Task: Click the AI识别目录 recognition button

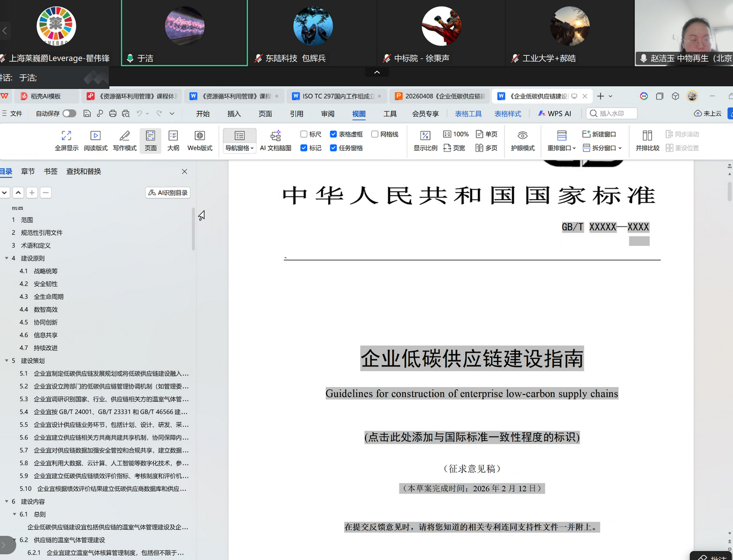Action: point(167,192)
